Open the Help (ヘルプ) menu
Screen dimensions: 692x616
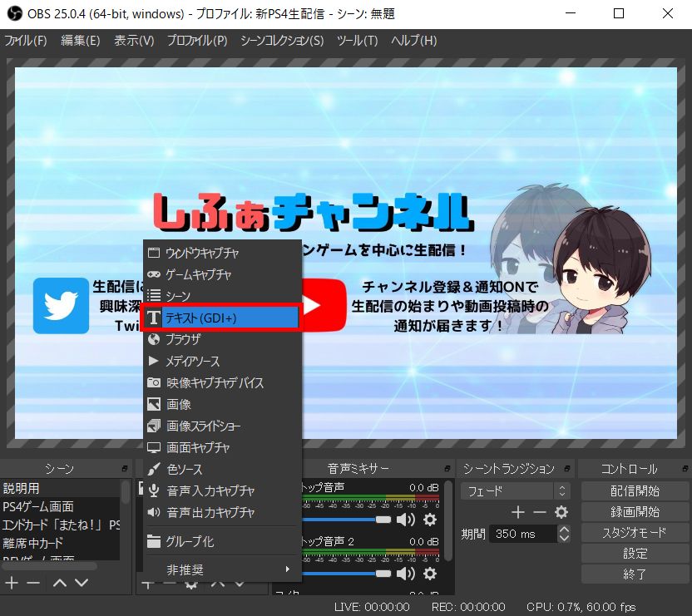coord(414,41)
